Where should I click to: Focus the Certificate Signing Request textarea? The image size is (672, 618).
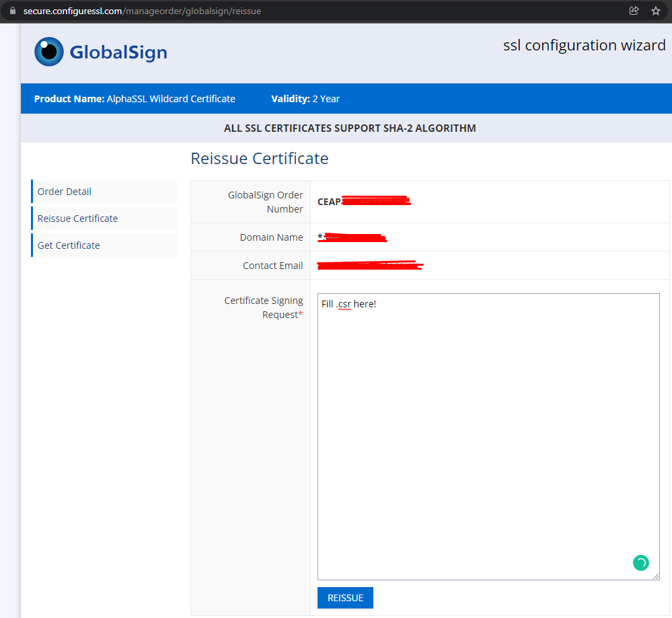488,436
